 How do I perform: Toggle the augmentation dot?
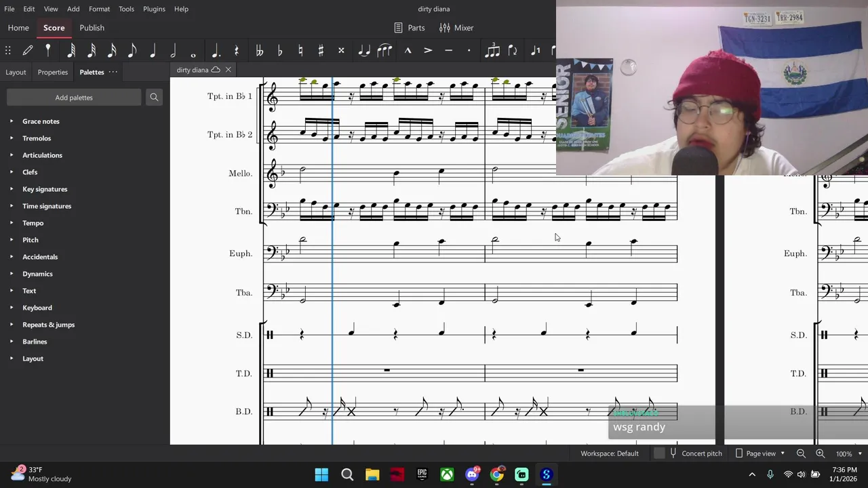(216, 51)
